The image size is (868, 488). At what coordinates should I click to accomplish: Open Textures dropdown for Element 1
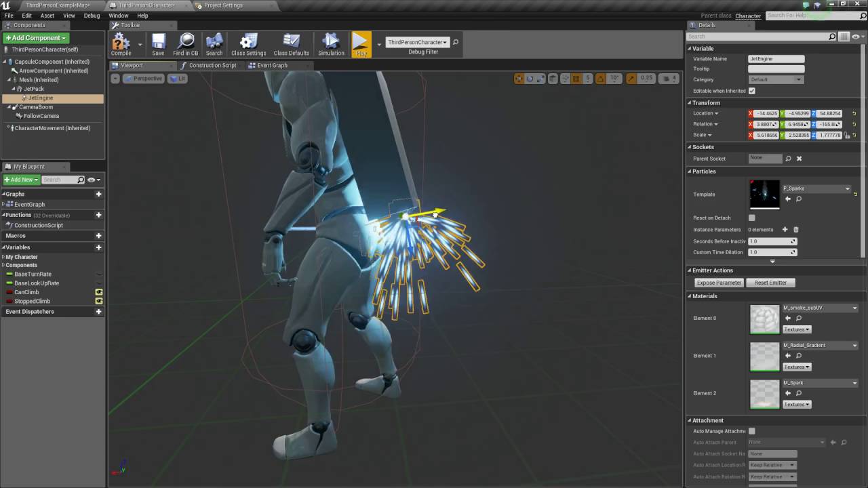(x=797, y=367)
